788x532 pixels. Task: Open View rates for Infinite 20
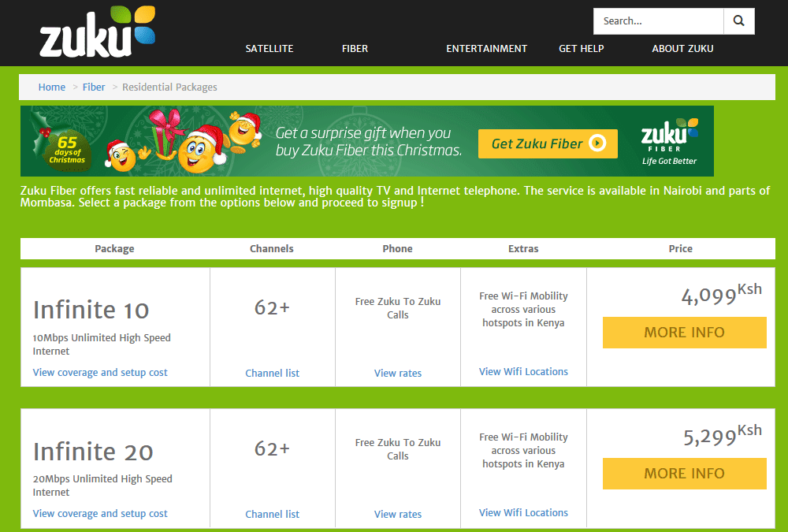coord(398,515)
